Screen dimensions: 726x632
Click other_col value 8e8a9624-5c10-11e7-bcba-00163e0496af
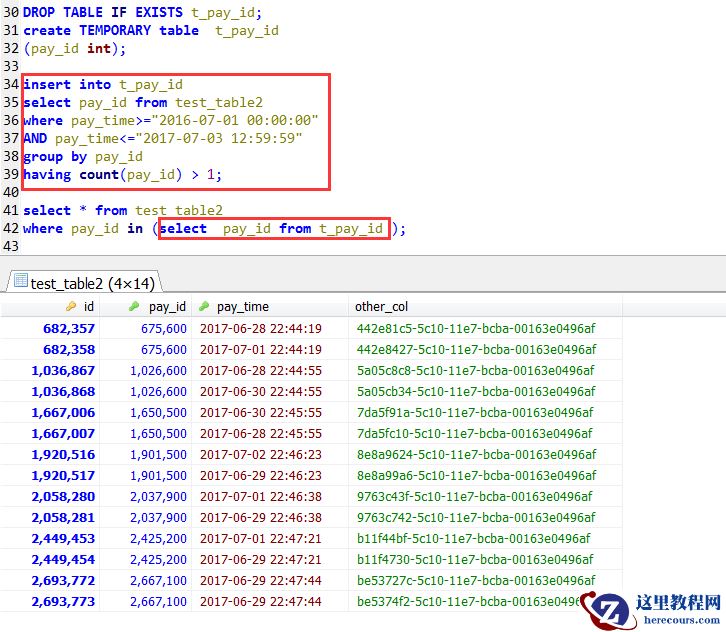pos(476,455)
